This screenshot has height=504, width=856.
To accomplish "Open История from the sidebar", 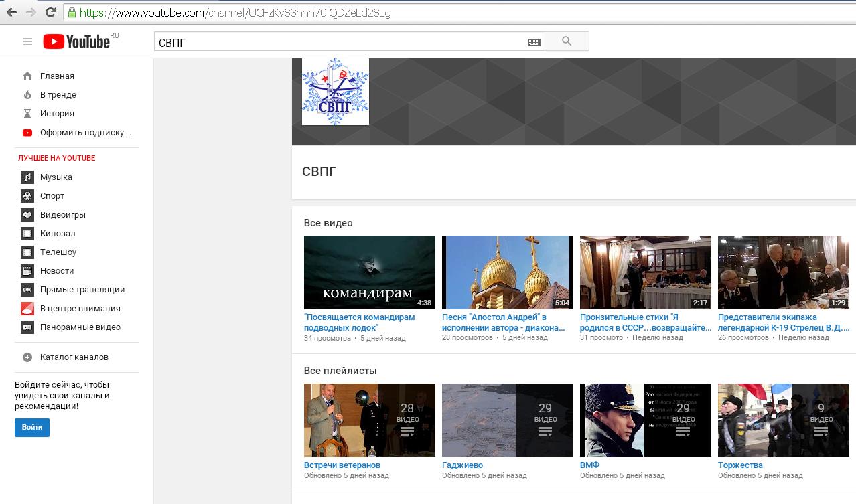I will [x=57, y=114].
